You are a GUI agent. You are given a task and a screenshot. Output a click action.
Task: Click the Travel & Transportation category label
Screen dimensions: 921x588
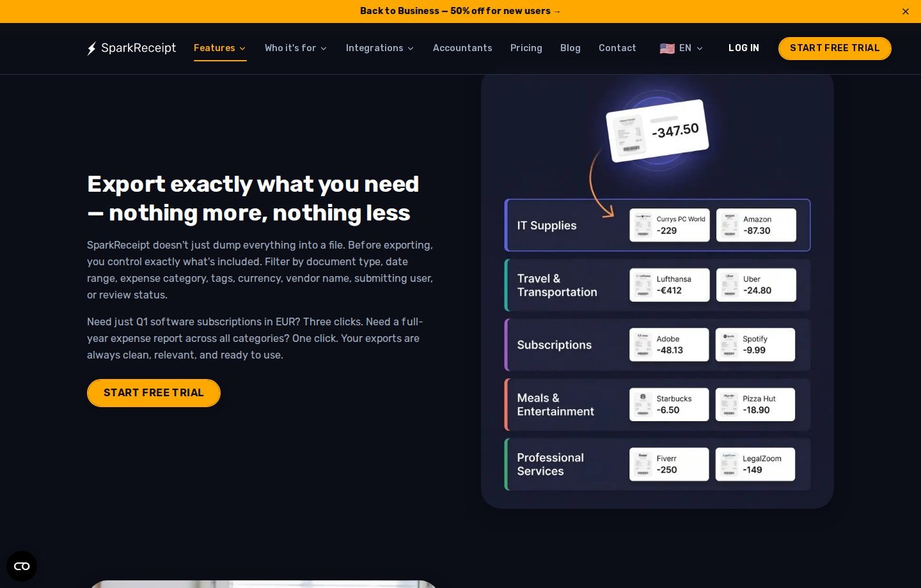click(557, 286)
